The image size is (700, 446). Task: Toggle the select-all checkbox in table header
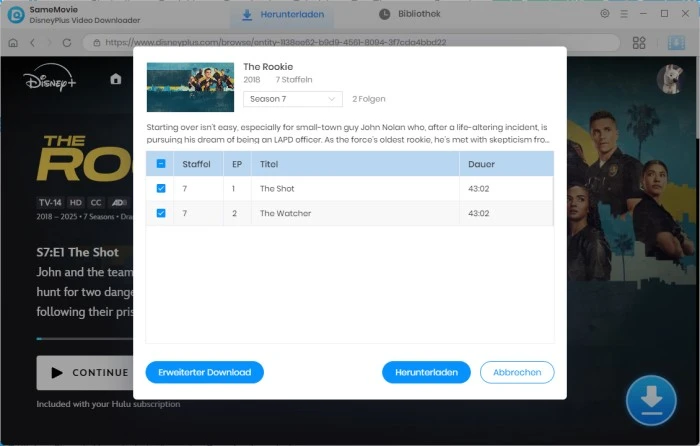[x=162, y=163]
